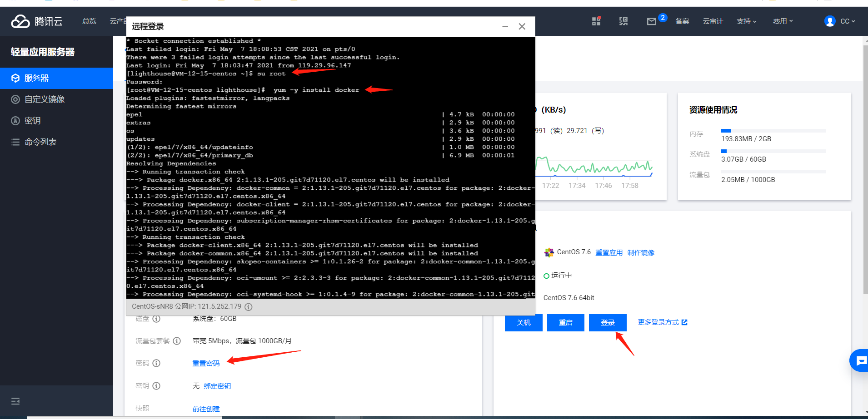Collapse the sidebar with bottom-left icon

click(15, 401)
